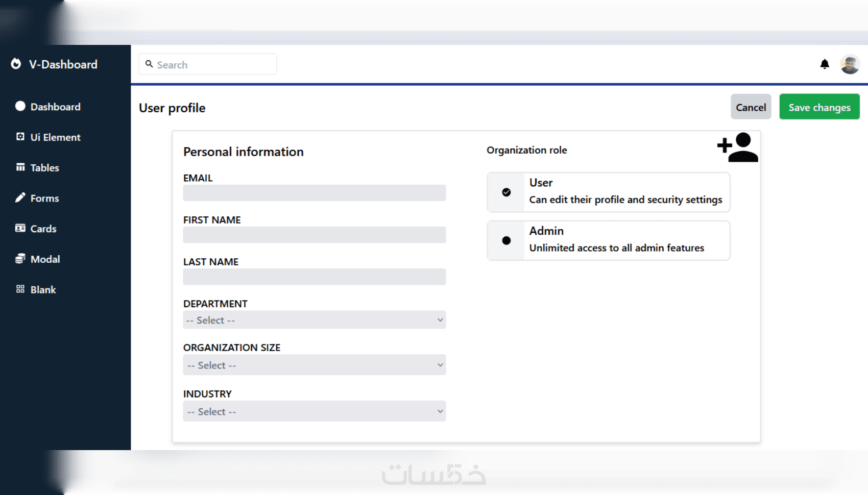Screen dimensions: 868x495
Task: Click the notification bell icon
Action: click(824, 64)
